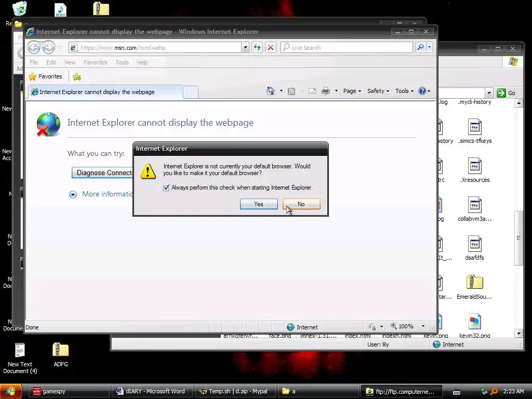Image resolution: width=532 pixels, height=399 pixels.
Task: Select the kevin32.png image icon in FTP window
Action: (x=475, y=321)
